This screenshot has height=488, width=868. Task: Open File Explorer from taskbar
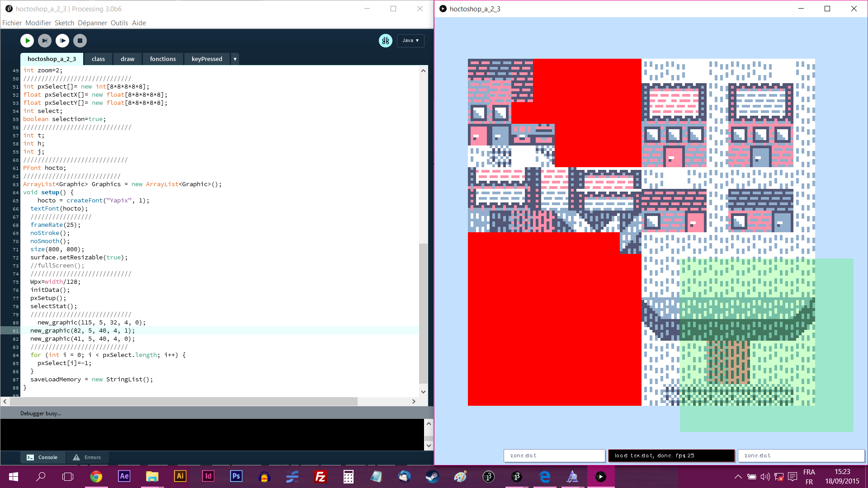[x=152, y=477]
